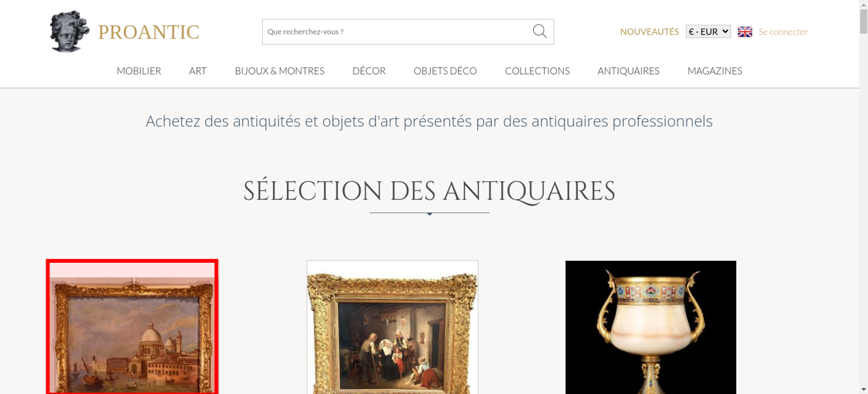Open the MOBILIER menu
The height and width of the screenshot is (394, 868).
coord(139,71)
